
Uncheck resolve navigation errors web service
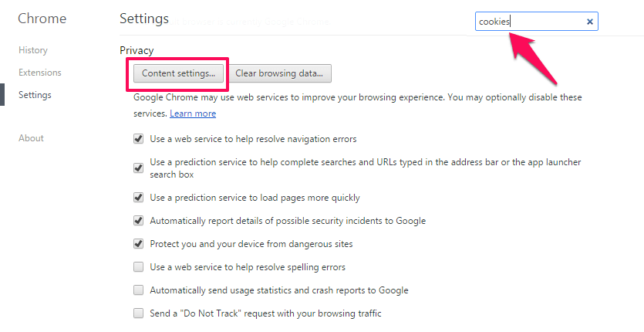tap(138, 139)
